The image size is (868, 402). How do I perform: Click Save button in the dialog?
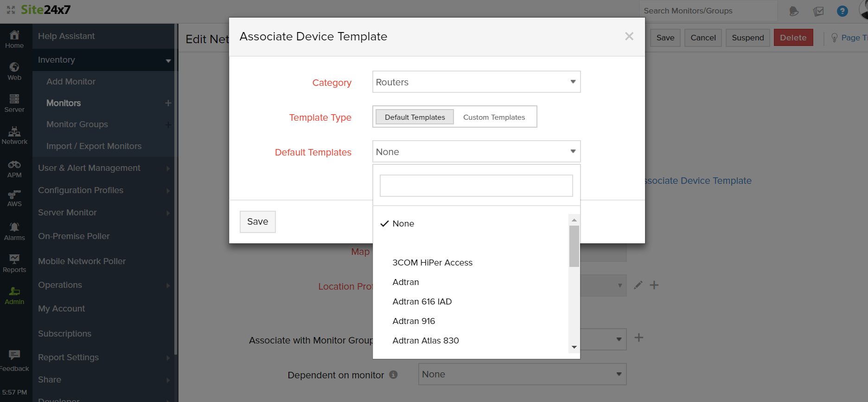coord(258,222)
